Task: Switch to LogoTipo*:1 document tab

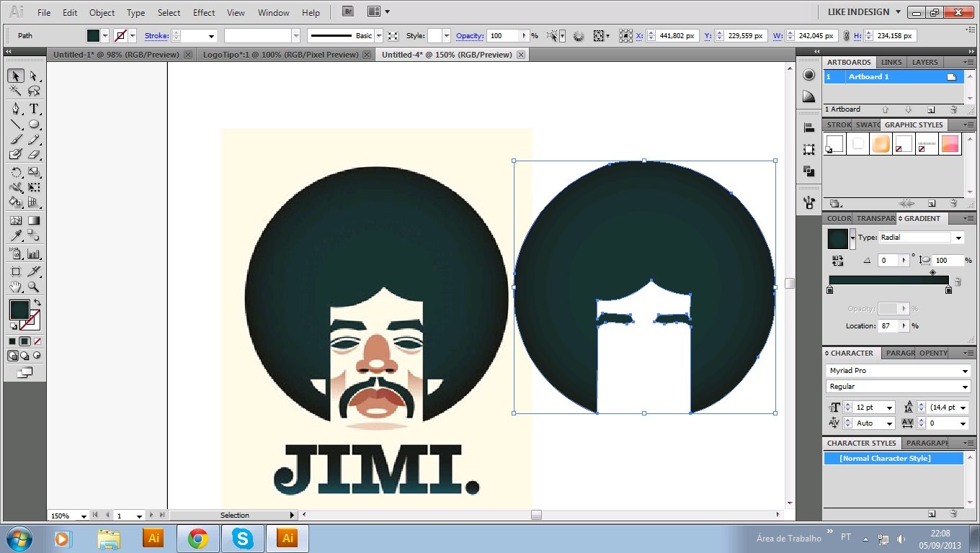Action: pos(280,55)
